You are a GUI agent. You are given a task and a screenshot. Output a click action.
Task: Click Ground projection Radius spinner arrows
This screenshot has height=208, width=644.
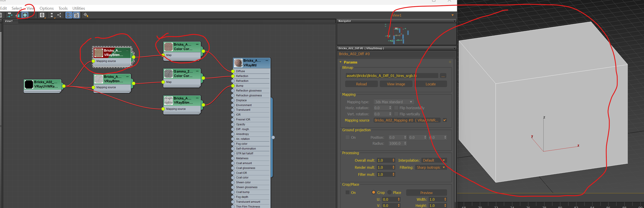pos(405,143)
